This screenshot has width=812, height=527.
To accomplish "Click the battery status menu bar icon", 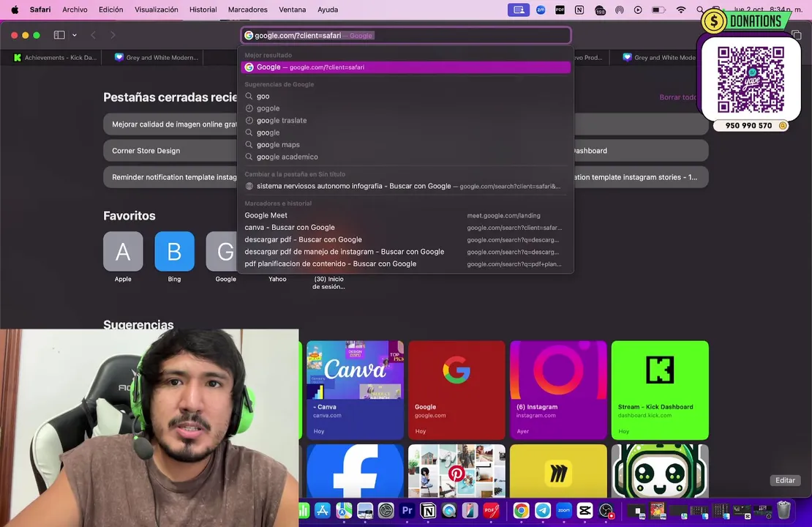I will click(658, 10).
